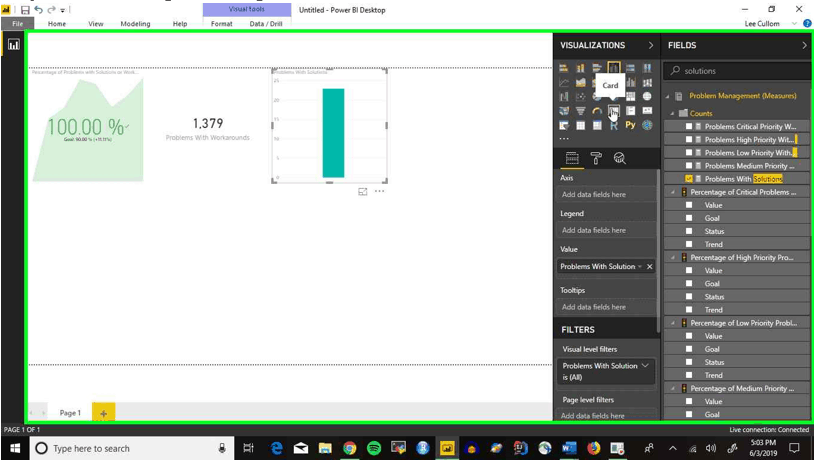This screenshot has height=461, width=815.
Task: Select the Filled map visual
Action: (564, 111)
